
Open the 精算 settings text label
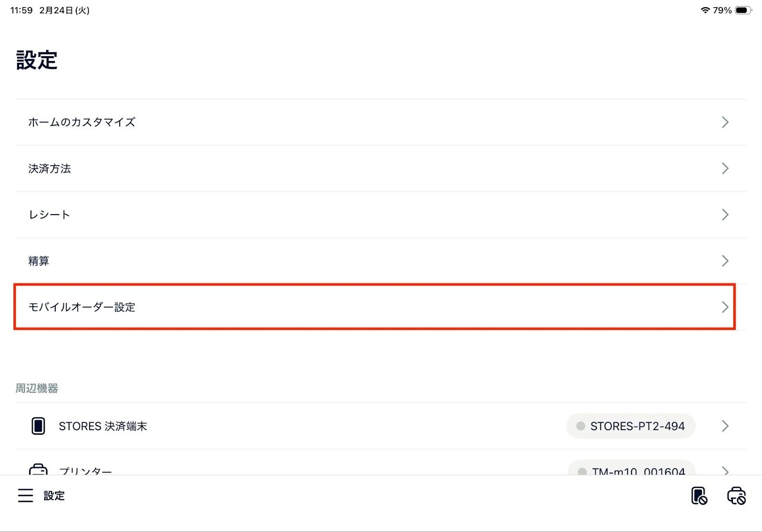pyautogui.click(x=39, y=261)
